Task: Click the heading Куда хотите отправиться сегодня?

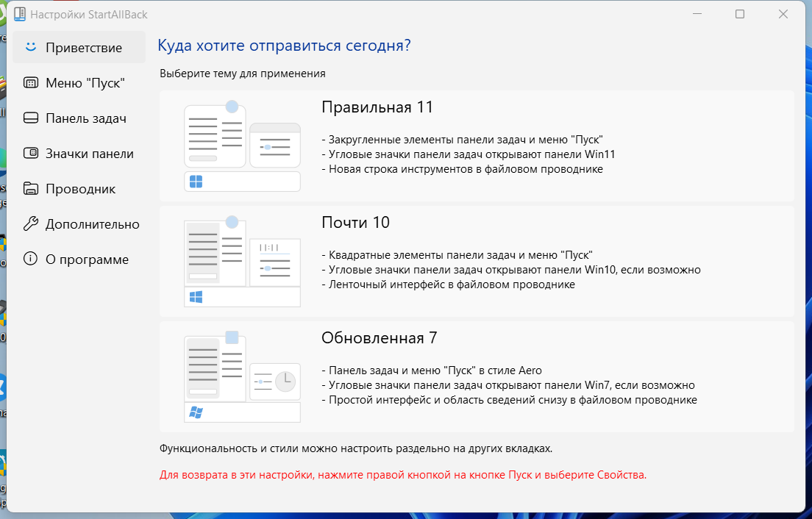Action: [284, 46]
